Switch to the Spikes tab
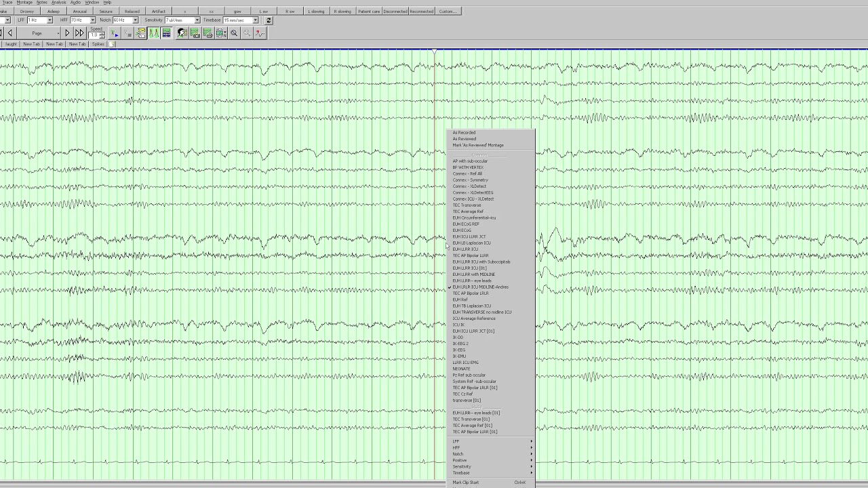The height and width of the screenshot is (488, 868). (x=98, y=44)
